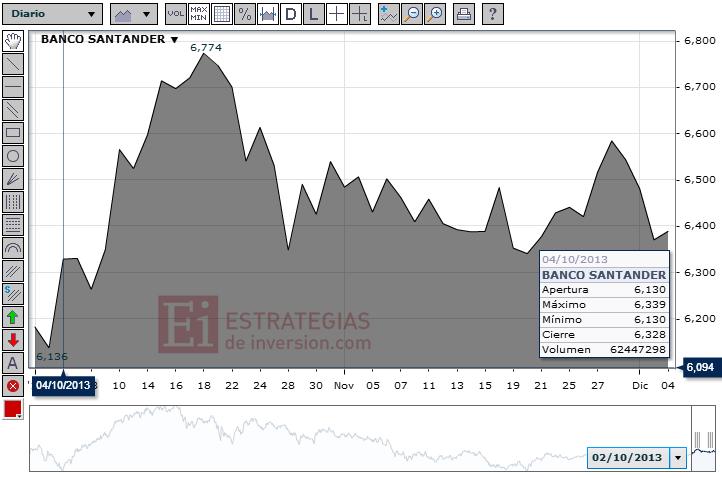Select the D toolbar button
This screenshot has width=722, height=478.
tap(291, 14)
